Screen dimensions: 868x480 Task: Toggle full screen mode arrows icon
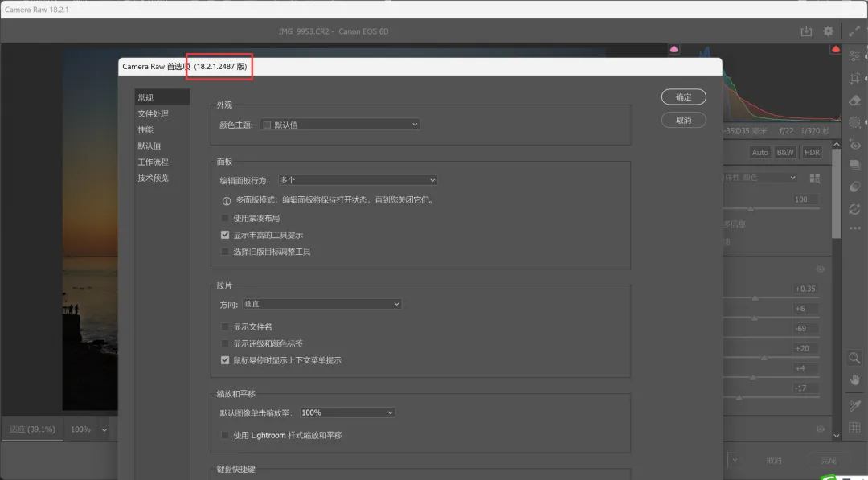854,31
